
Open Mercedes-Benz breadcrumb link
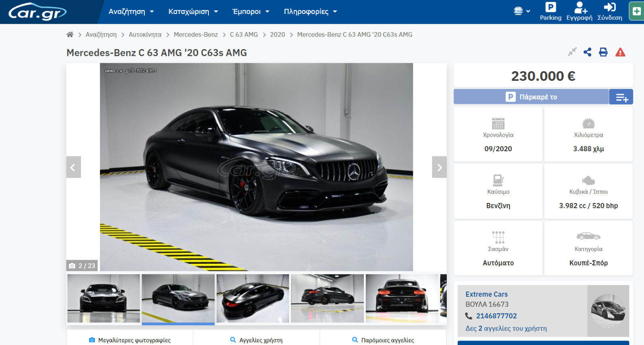point(196,35)
